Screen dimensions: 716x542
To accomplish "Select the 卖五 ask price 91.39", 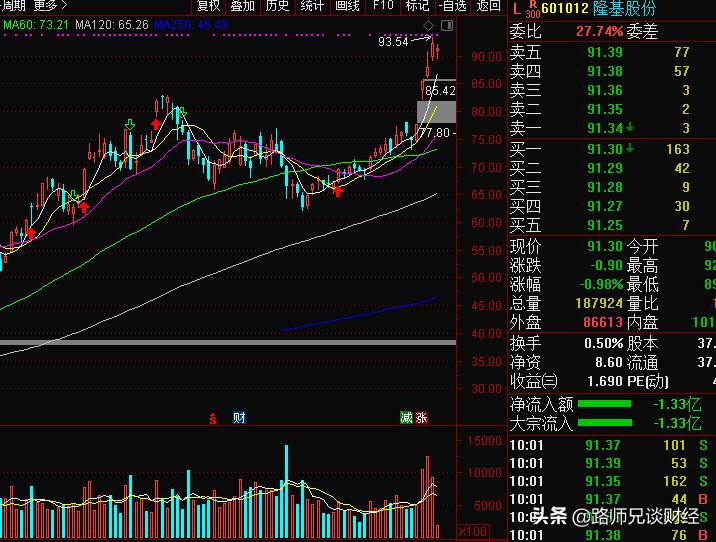I will point(605,52).
